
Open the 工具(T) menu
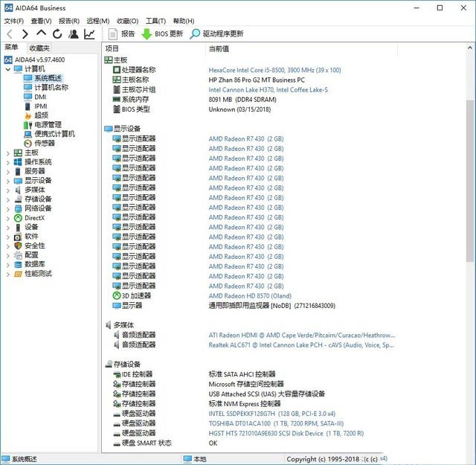click(155, 21)
